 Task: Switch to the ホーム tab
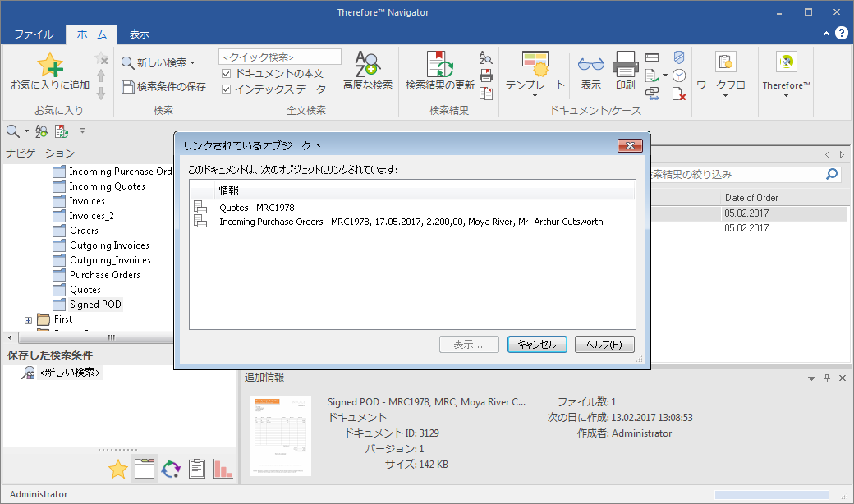click(x=91, y=34)
